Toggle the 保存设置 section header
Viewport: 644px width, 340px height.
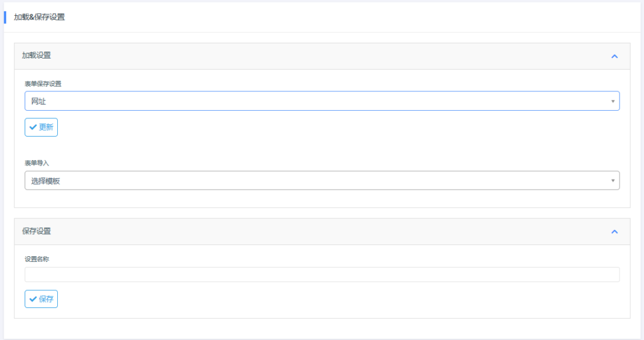tap(314, 232)
